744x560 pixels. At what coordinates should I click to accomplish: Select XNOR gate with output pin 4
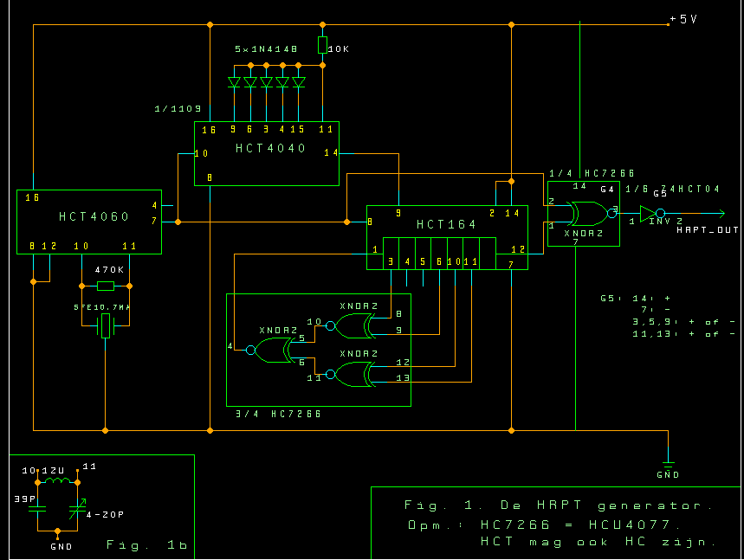click(x=269, y=351)
